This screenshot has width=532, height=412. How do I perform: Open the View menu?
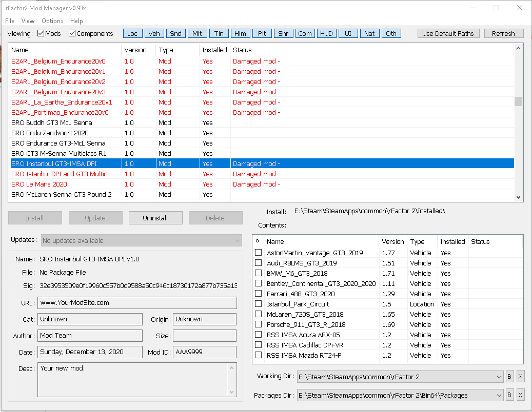click(x=28, y=21)
